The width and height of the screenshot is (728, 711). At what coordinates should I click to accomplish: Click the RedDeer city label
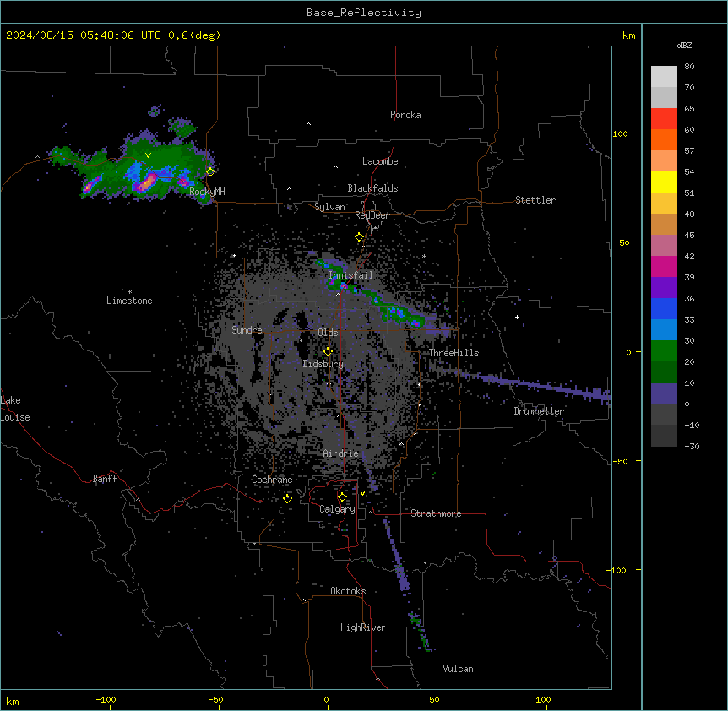tap(372, 215)
